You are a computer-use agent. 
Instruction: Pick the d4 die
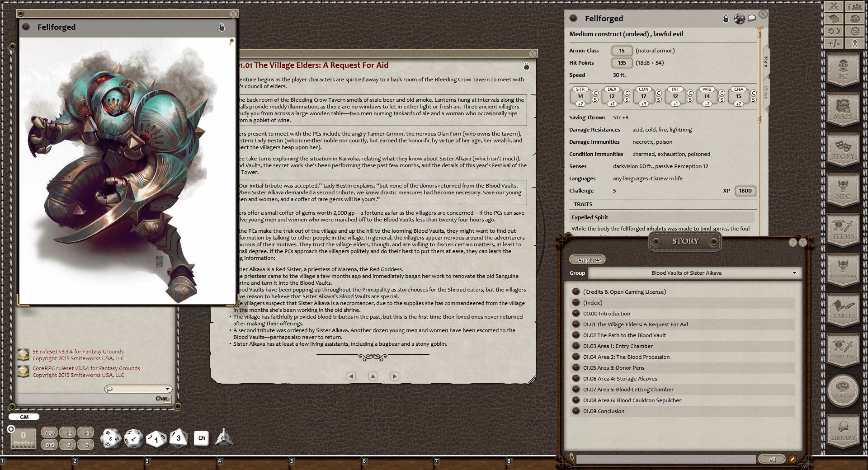point(224,437)
